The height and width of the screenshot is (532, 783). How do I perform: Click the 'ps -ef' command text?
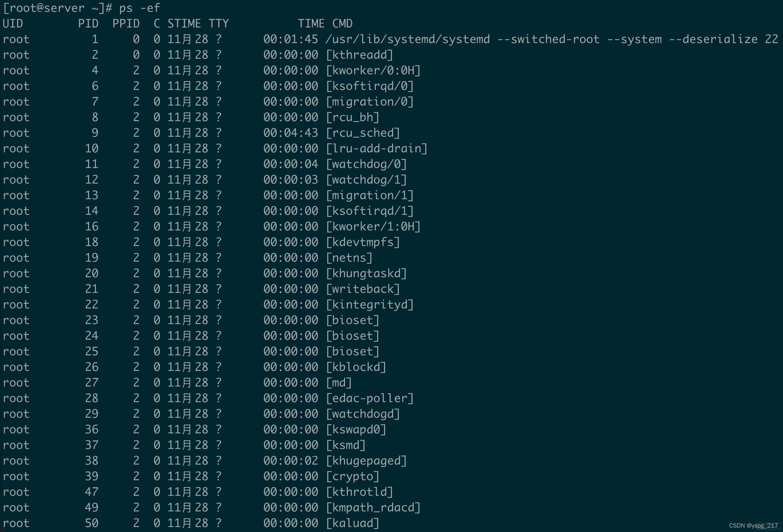[x=140, y=8]
